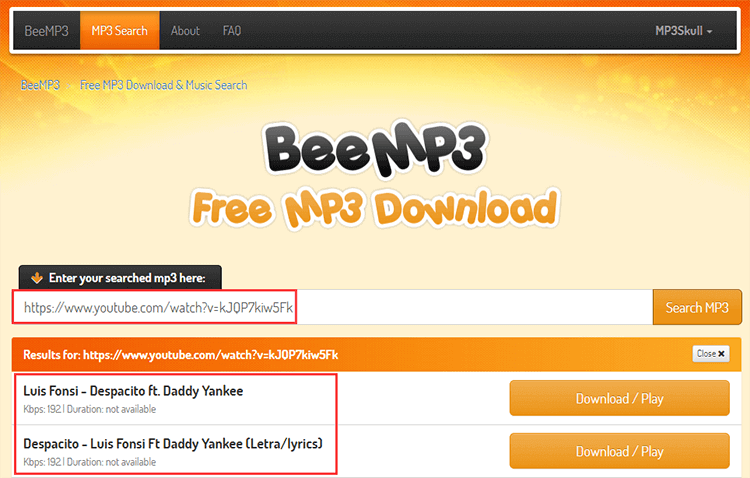
Task: Switch to the MP3 Search tab
Action: point(120,31)
